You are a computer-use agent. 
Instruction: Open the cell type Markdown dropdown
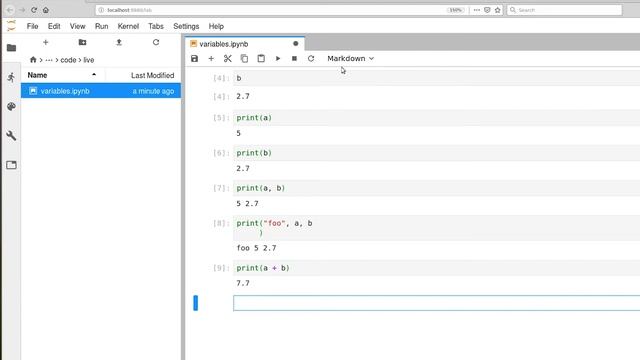pos(350,58)
